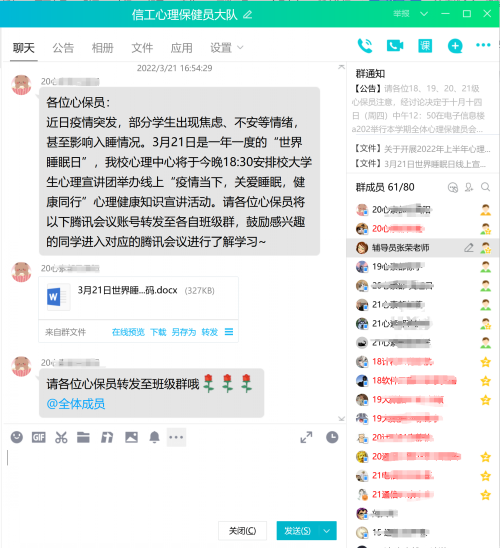Switch to the 公告 tab
500x548 pixels.
pyautogui.click(x=63, y=48)
